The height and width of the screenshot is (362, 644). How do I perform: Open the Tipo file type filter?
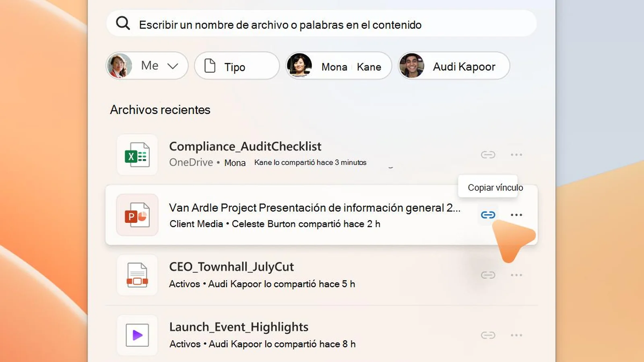237,66
